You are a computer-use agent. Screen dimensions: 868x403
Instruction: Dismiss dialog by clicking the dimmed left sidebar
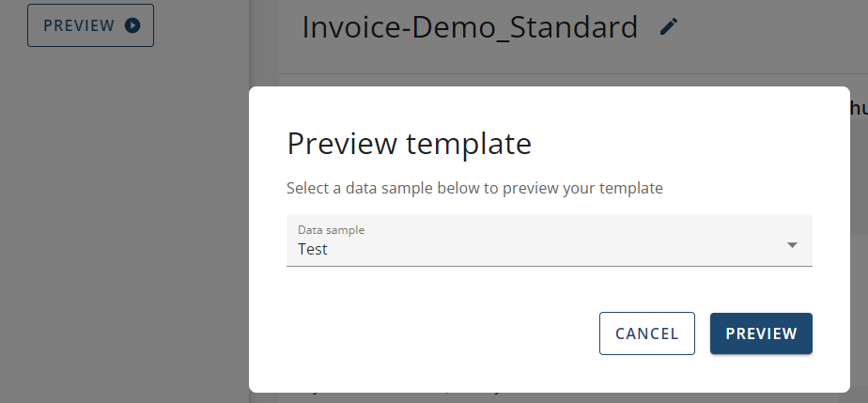tap(122, 235)
